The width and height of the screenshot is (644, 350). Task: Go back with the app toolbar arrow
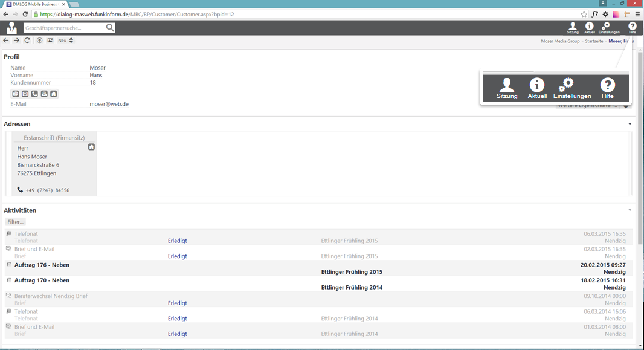point(6,41)
